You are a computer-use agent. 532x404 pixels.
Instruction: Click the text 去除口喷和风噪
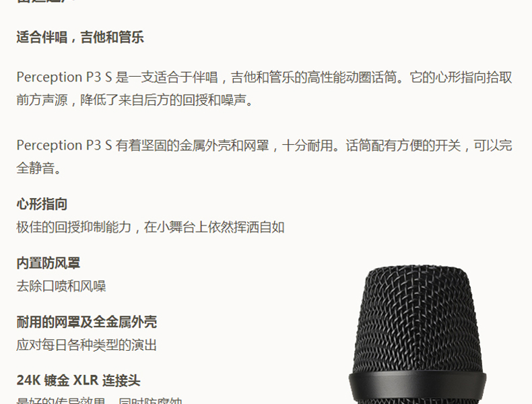click(x=61, y=286)
